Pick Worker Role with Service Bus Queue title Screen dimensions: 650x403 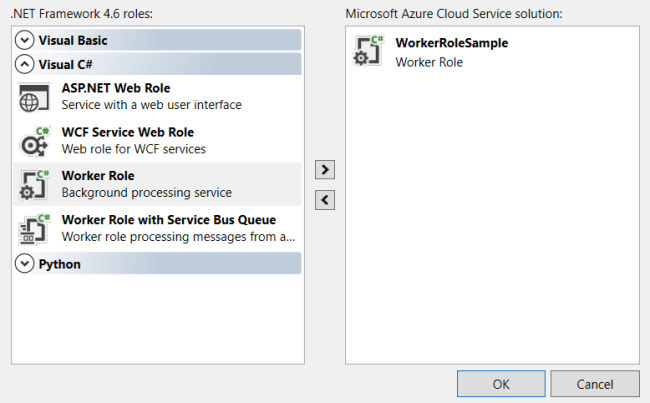(169, 220)
